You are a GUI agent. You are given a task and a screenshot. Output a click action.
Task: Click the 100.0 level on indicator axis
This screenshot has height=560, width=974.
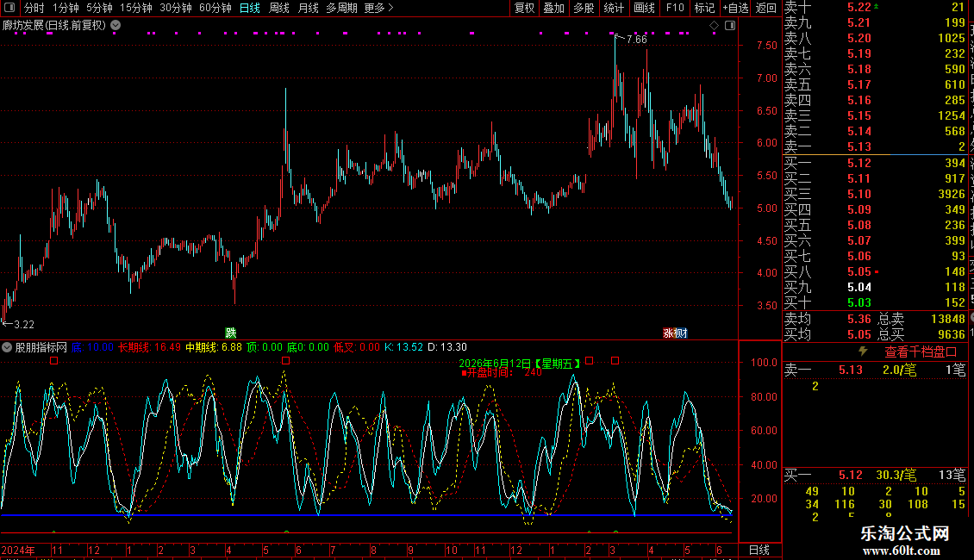tap(764, 363)
